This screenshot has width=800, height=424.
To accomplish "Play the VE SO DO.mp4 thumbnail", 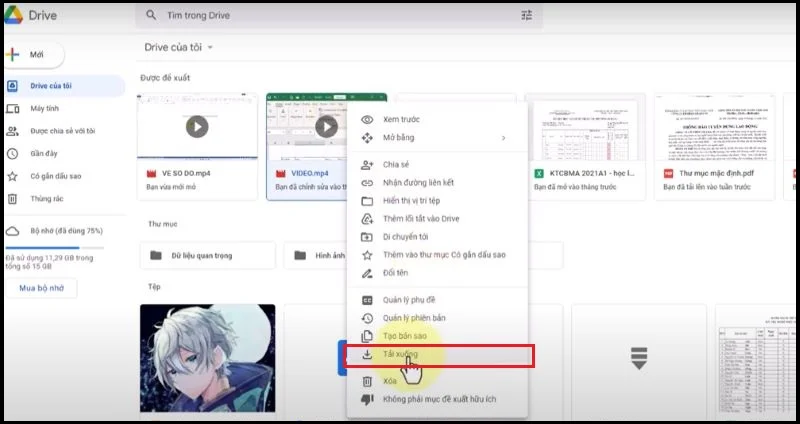I will coord(197,126).
